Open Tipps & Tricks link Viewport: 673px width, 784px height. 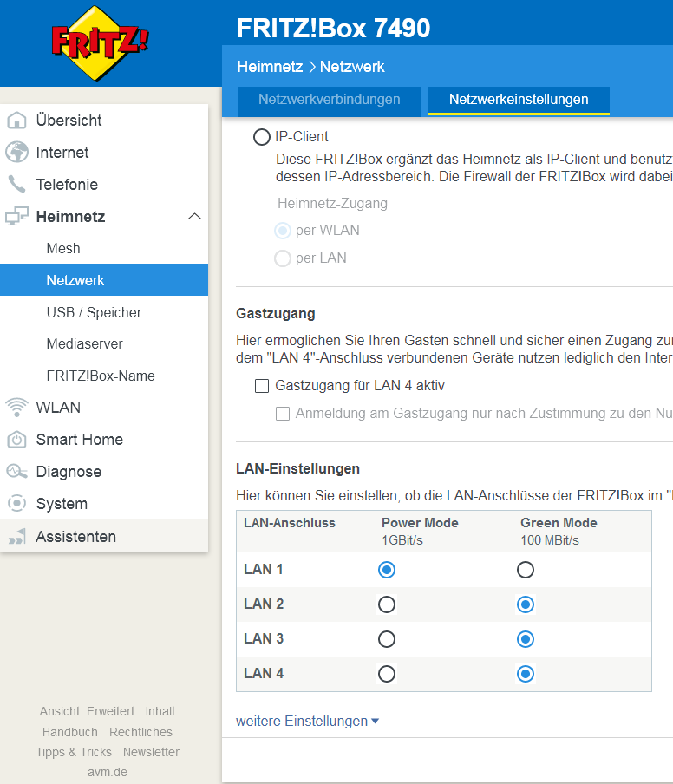pyautogui.click(x=74, y=752)
